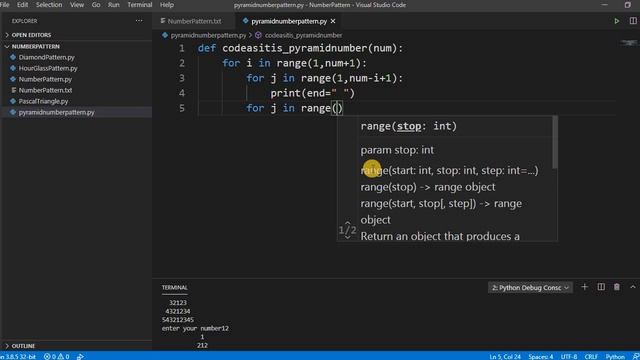Click line number 1 in gutter
This screenshot has height=360, width=640.
point(182,48)
